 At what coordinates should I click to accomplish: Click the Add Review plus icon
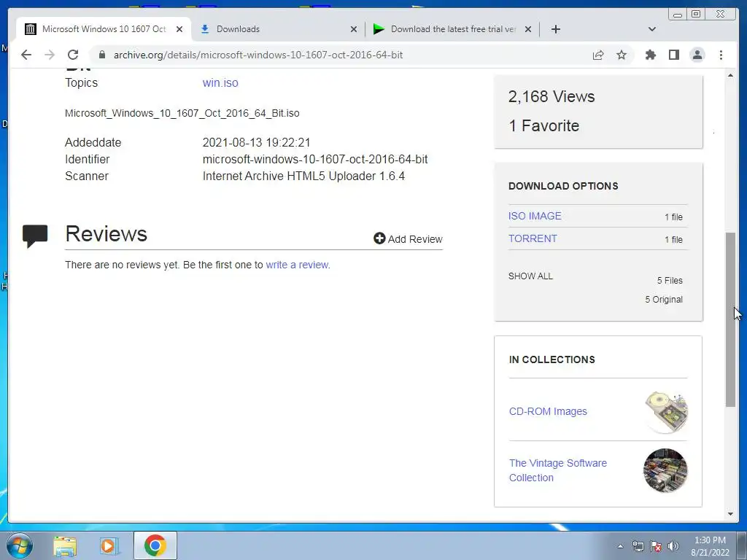point(379,238)
